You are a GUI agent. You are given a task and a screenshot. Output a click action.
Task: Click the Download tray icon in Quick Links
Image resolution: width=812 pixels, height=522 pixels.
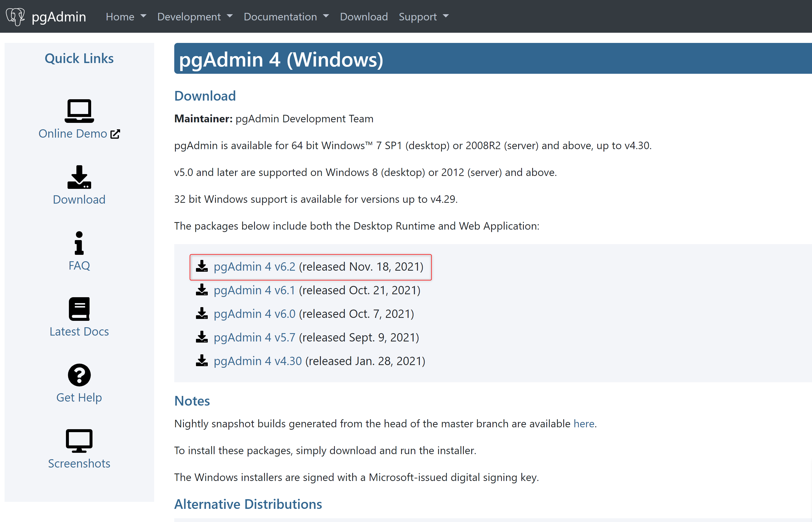tap(79, 177)
